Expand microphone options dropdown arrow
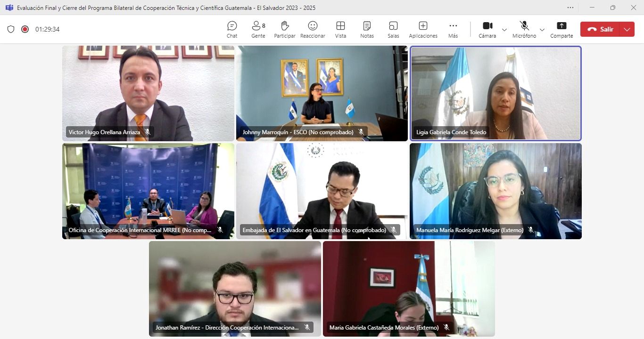The image size is (644, 339). (542, 30)
